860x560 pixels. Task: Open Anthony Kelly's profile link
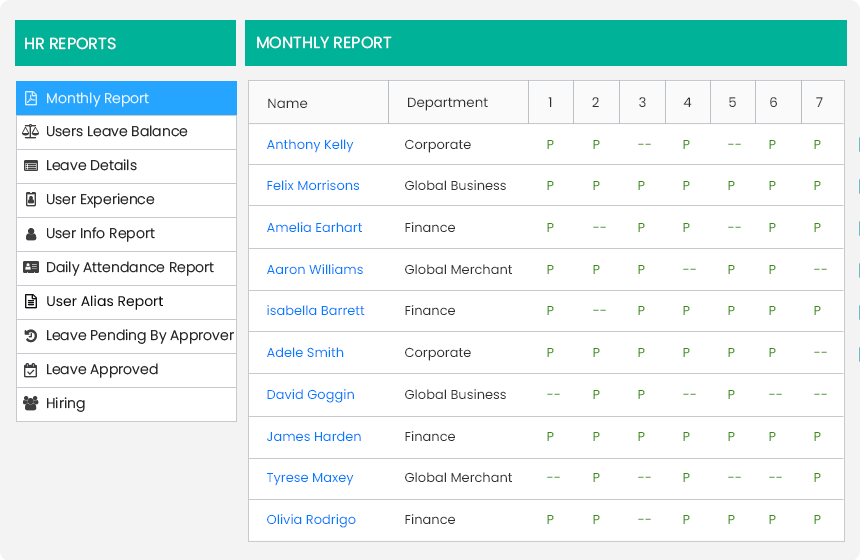click(310, 145)
